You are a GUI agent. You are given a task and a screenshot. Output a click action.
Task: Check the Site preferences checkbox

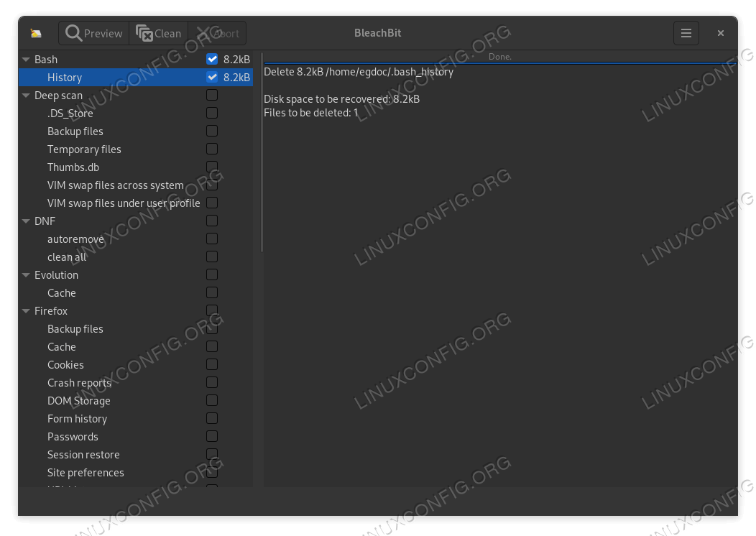212,472
